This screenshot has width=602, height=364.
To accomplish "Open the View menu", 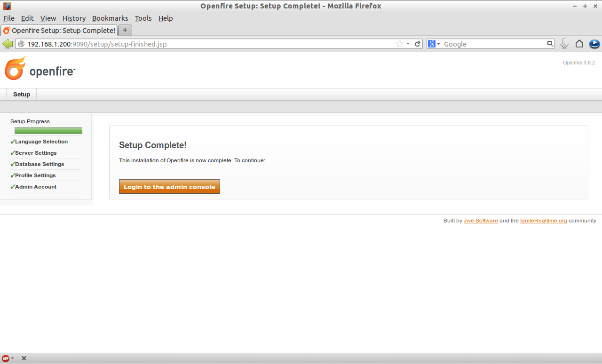I will click(x=48, y=18).
